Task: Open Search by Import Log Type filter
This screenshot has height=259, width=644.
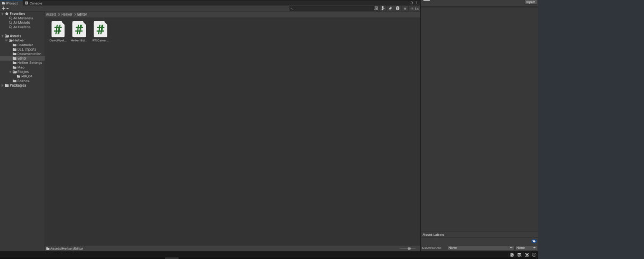Action: 397,9
